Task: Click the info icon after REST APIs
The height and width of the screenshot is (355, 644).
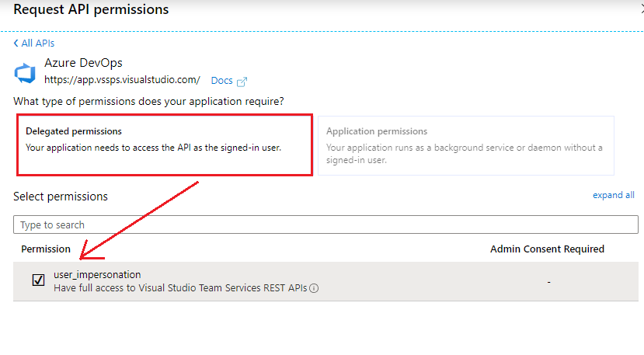Action: pos(315,288)
